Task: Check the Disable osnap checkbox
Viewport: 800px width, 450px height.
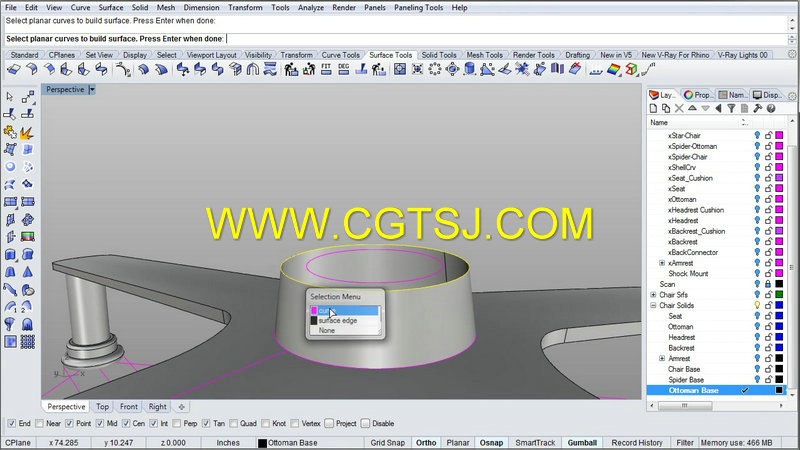Action: point(365,423)
